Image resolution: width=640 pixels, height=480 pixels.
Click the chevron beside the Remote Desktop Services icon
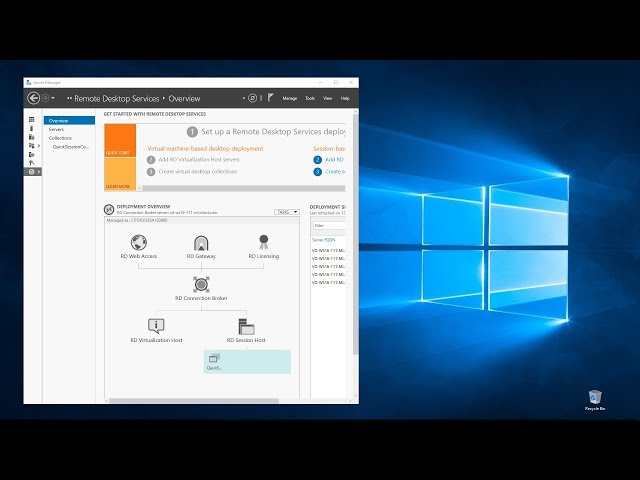click(x=39, y=172)
